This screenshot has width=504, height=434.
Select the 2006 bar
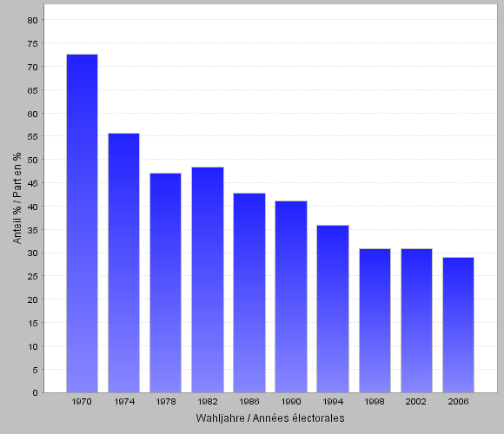click(x=458, y=325)
